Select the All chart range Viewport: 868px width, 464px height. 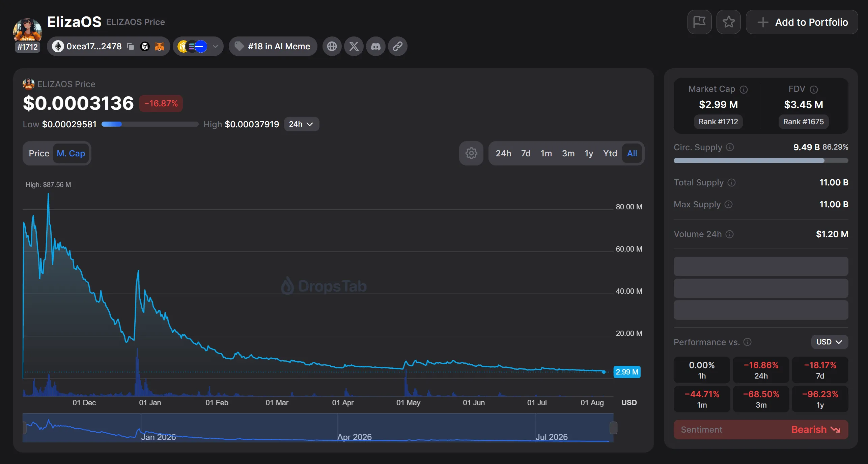(x=632, y=153)
